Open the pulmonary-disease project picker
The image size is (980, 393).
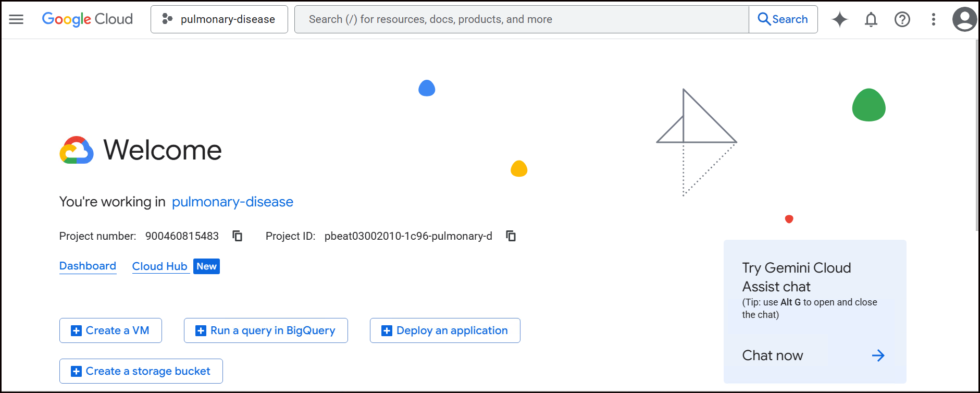pos(219,19)
